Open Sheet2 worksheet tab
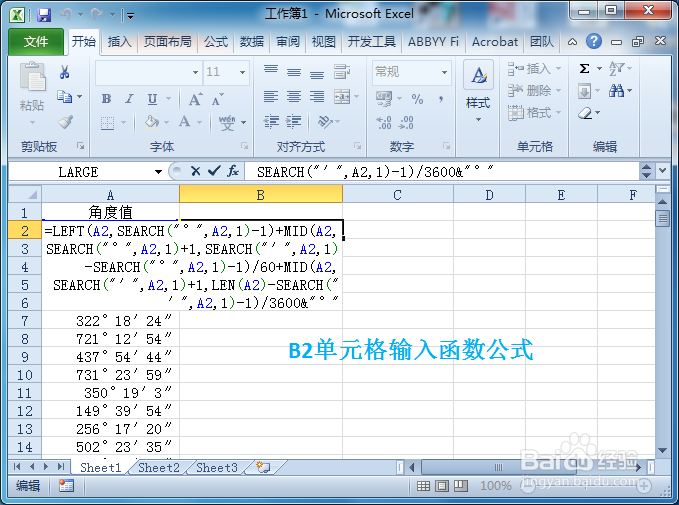This screenshot has width=679, height=505. [x=158, y=468]
